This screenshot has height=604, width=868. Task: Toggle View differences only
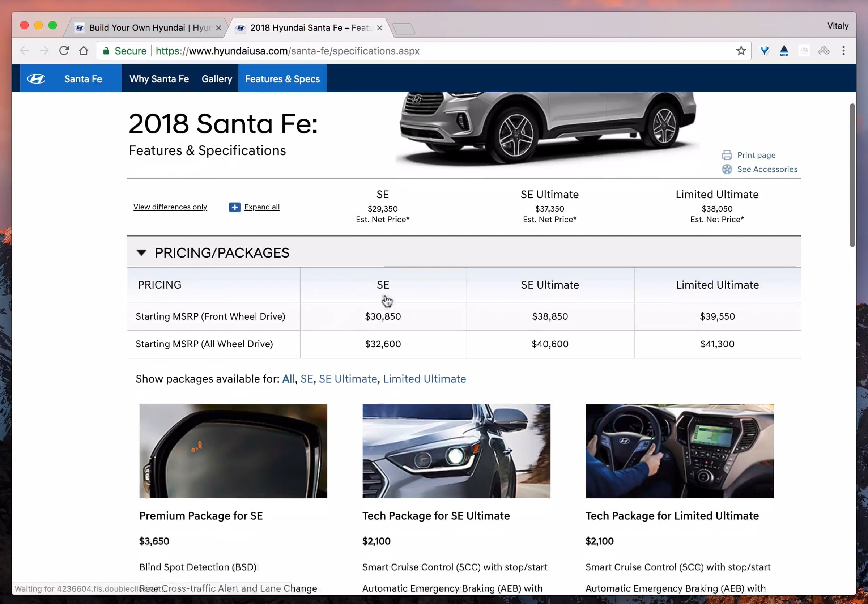[170, 207]
